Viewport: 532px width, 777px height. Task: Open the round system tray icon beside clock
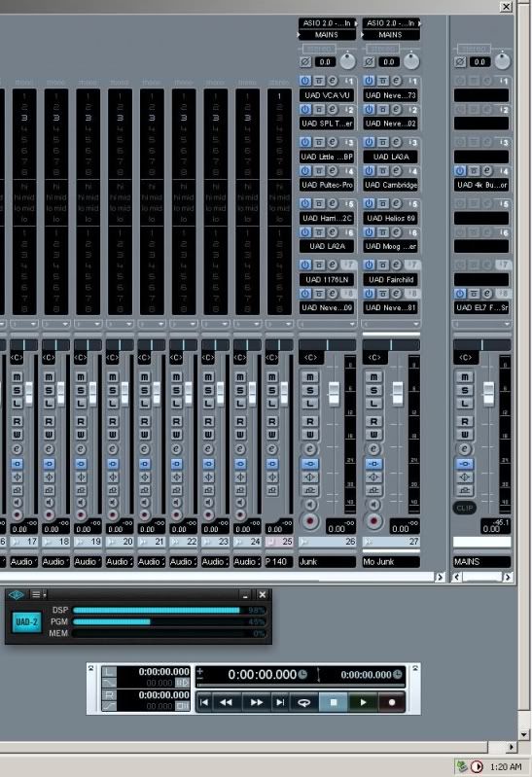477,766
